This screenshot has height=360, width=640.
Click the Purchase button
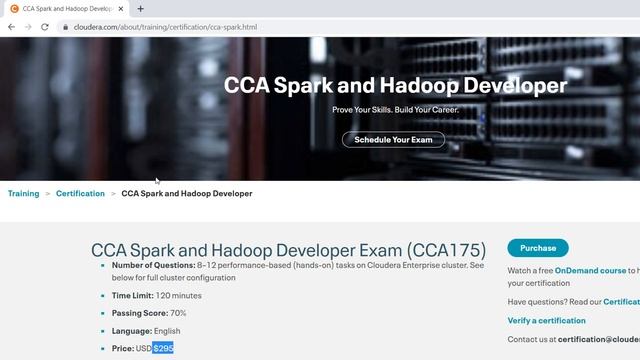[538, 248]
